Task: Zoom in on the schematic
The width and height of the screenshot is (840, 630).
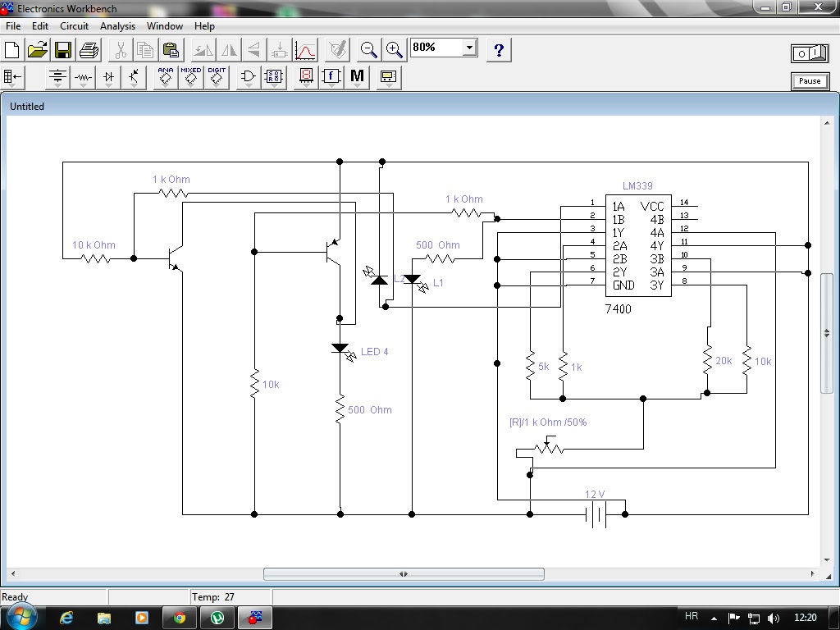Action: point(395,50)
